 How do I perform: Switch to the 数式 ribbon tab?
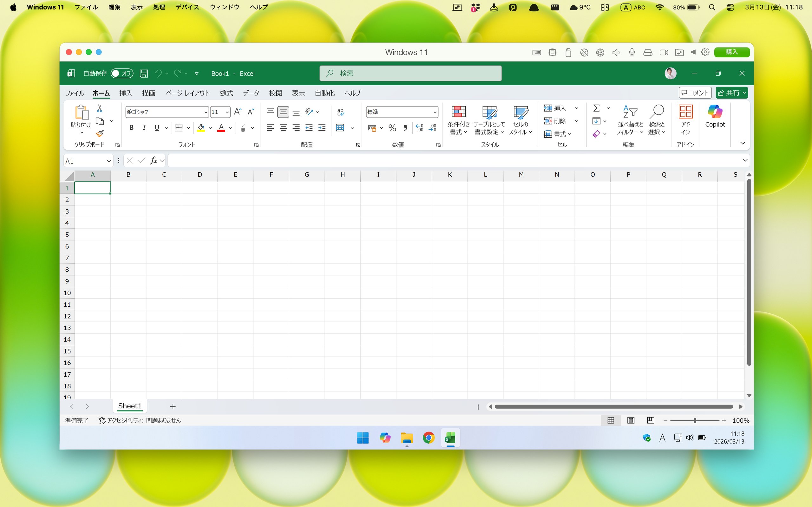click(x=226, y=93)
